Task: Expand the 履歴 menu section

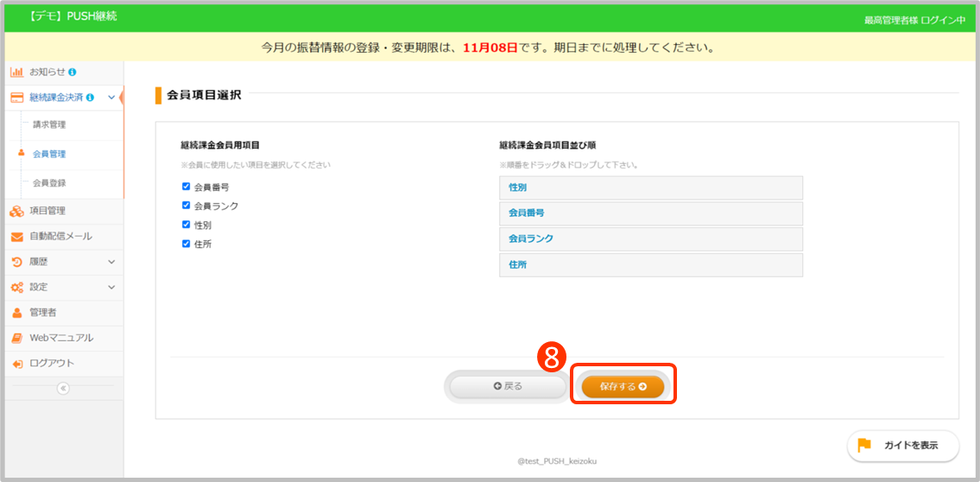Action: (x=111, y=262)
